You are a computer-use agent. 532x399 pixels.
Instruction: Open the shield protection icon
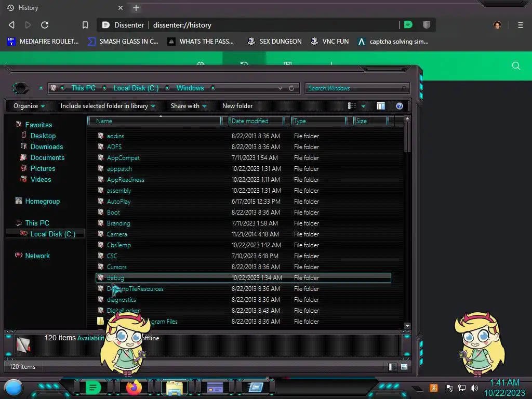[x=427, y=24]
